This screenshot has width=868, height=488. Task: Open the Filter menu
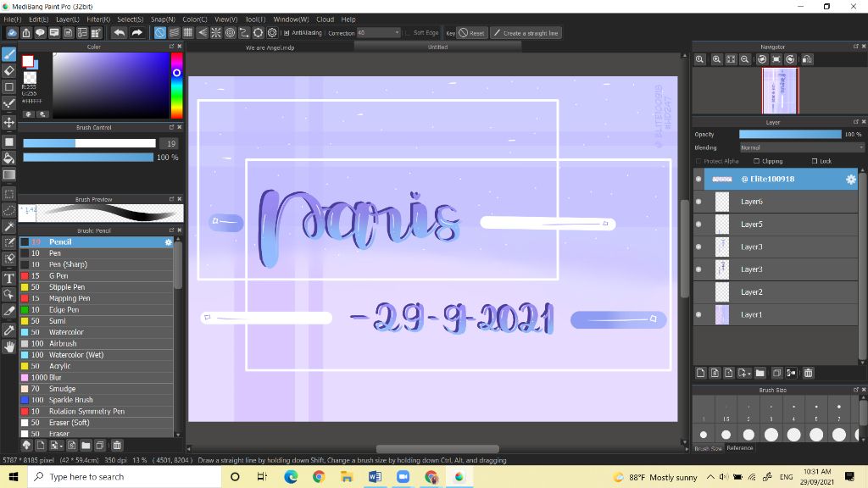click(x=98, y=19)
